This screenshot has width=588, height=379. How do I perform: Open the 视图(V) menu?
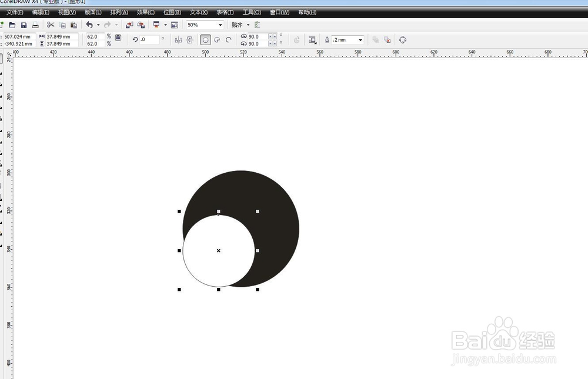[x=67, y=12]
